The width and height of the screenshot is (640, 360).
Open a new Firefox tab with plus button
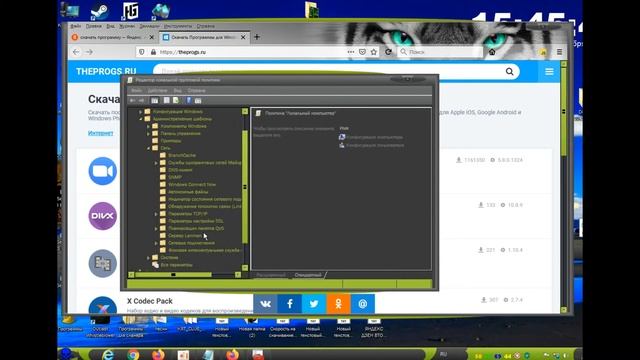[257, 37]
